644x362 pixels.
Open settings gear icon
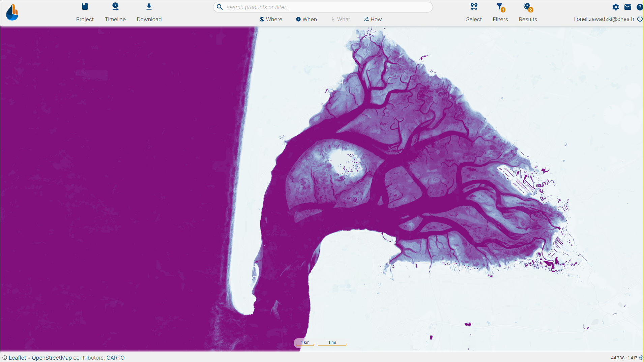click(616, 7)
